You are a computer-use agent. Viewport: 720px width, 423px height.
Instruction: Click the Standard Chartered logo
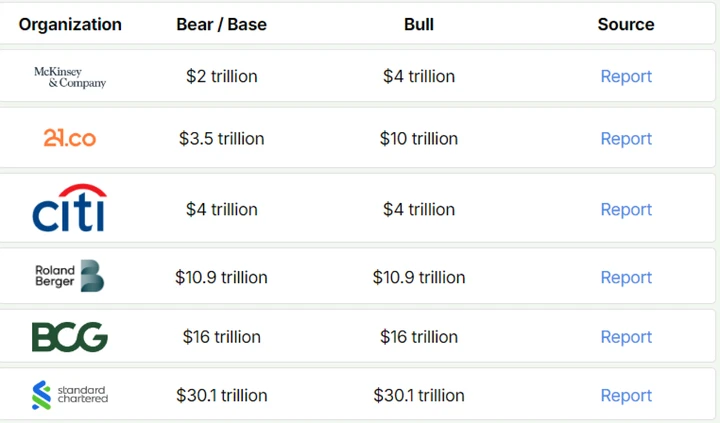tap(70, 395)
